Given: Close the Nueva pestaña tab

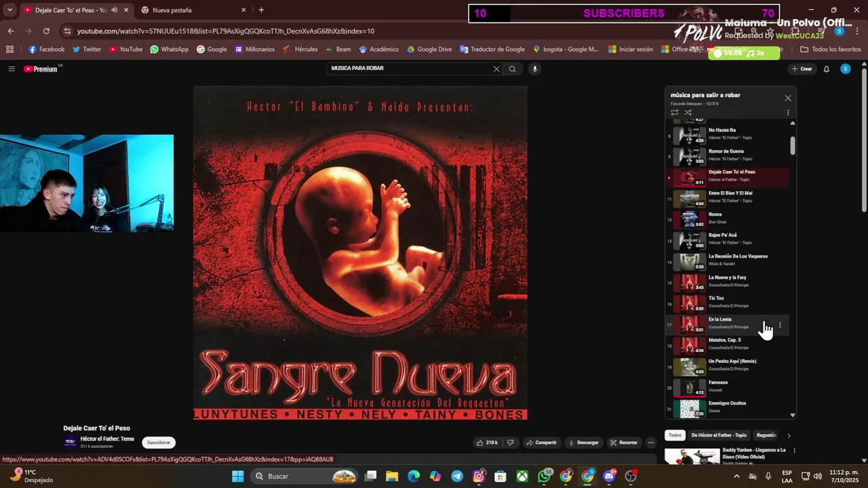Looking at the screenshot, I should point(243,10).
